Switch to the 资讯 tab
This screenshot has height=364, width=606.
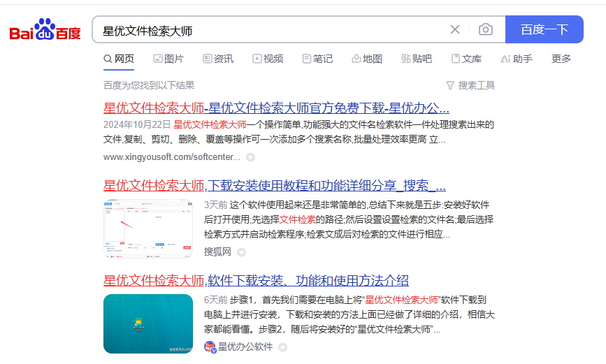click(x=218, y=59)
